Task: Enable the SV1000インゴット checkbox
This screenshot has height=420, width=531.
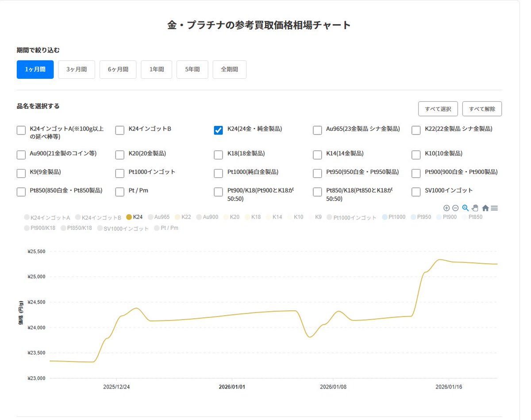Action: coord(416,192)
